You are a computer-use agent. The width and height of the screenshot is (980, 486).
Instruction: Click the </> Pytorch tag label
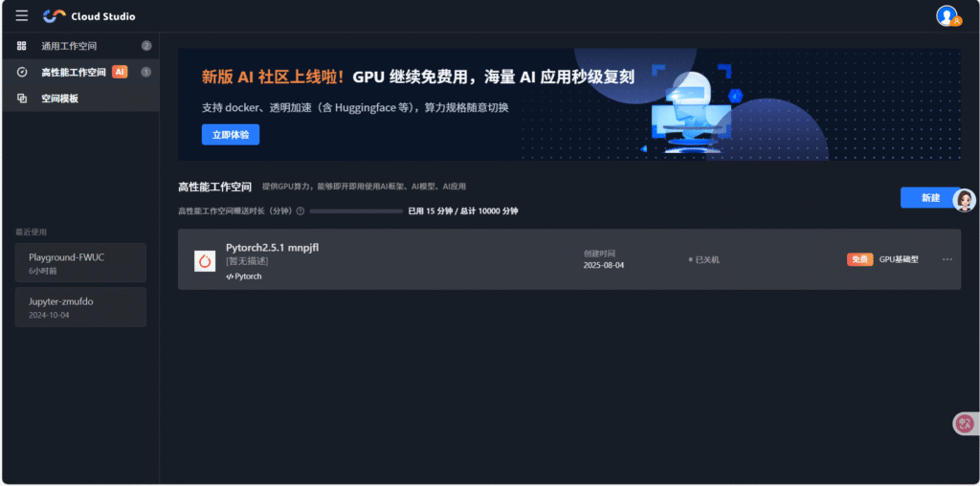pyautogui.click(x=244, y=276)
